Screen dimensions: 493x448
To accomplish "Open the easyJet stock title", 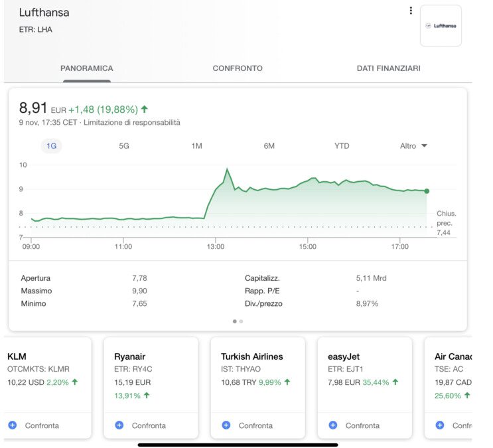I will 344,357.
